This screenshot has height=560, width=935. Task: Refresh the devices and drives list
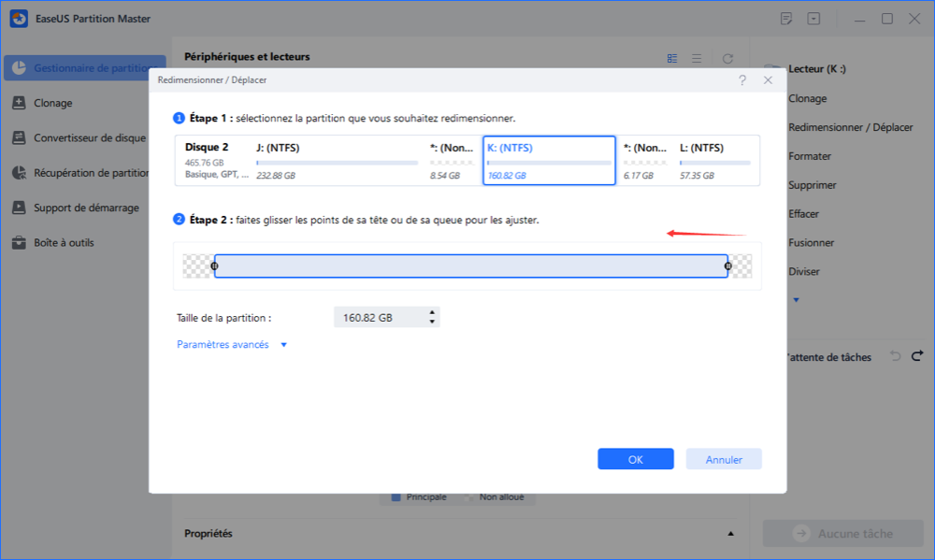click(728, 57)
